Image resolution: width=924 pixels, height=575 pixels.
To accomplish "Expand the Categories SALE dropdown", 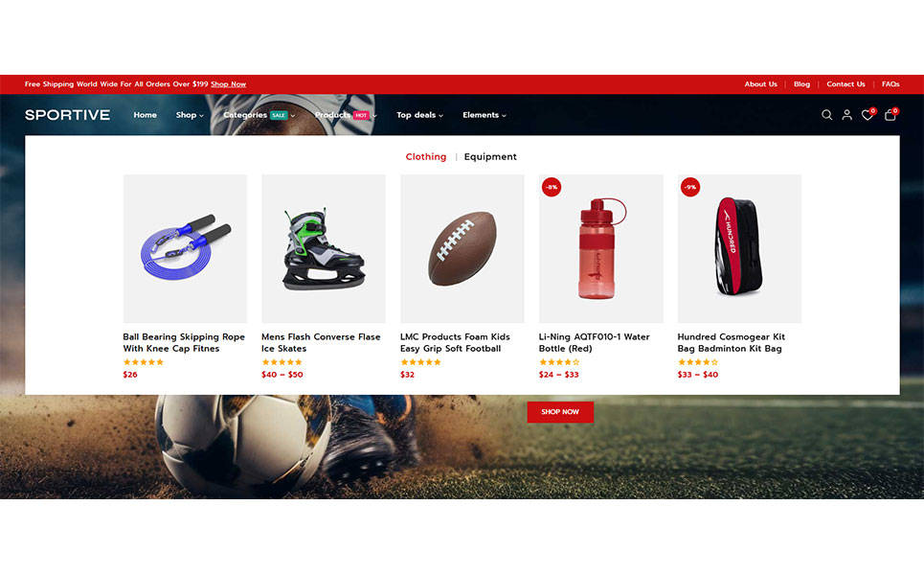I will [x=259, y=115].
